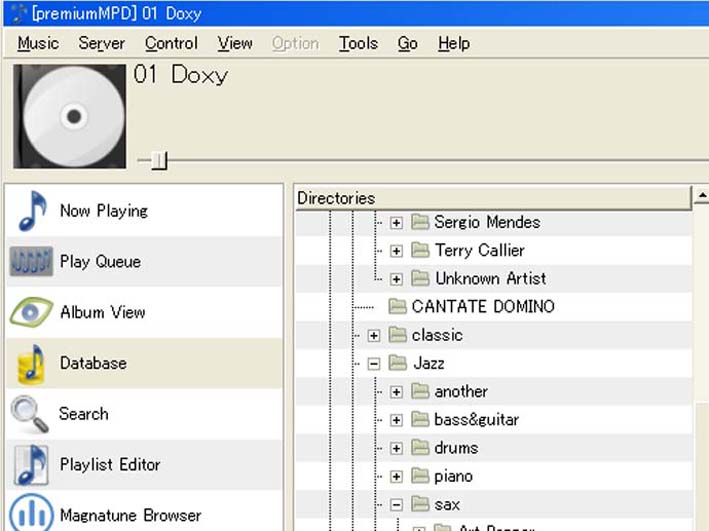Select the classic directory name
709x531 pixels.
coord(437,335)
